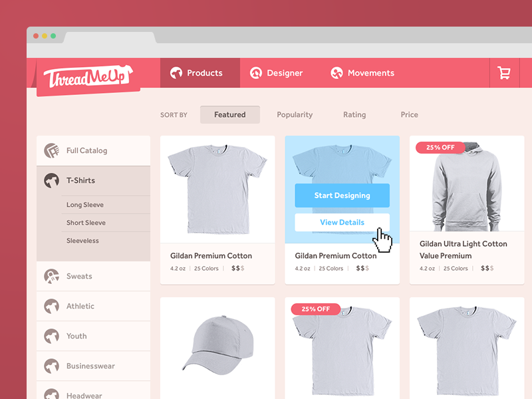532x399 pixels.
Task: Click the gray hoodie product image
Action: click(x=467, y=186)
